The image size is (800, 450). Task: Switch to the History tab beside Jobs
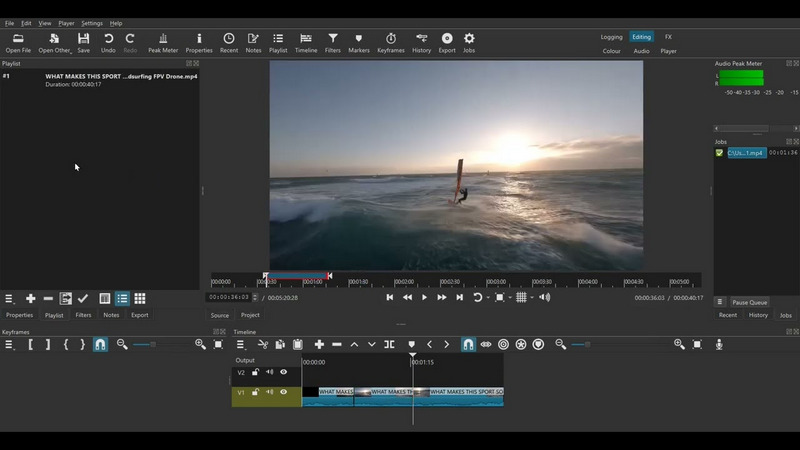pos(758,315)
